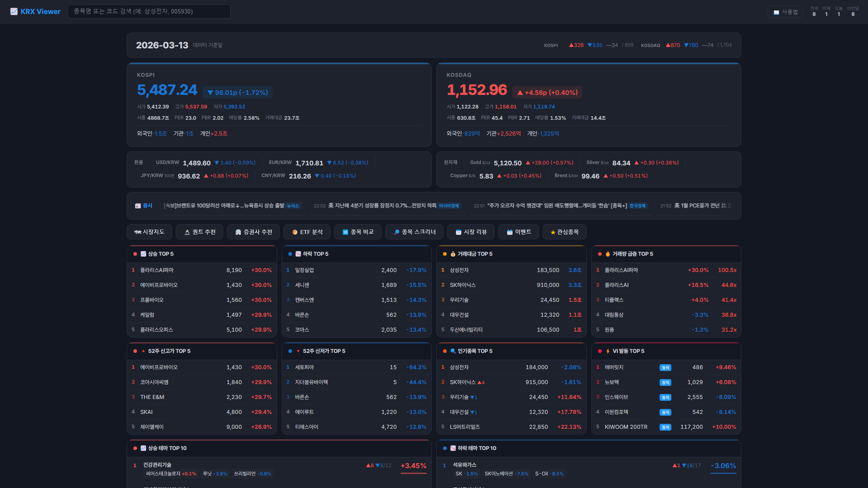
Task: Open 삼성전자 in 거래대금 TOP 5
Action: [x=459, y=270]
